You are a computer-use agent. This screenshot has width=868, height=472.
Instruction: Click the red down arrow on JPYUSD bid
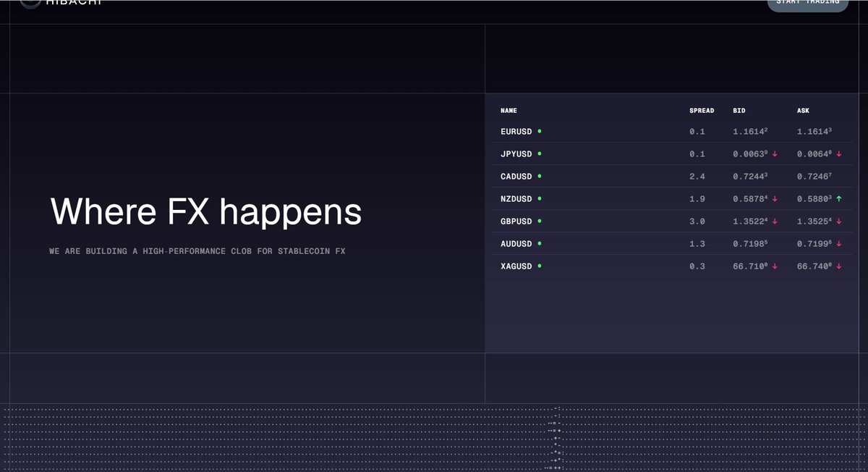coord(775,154)
